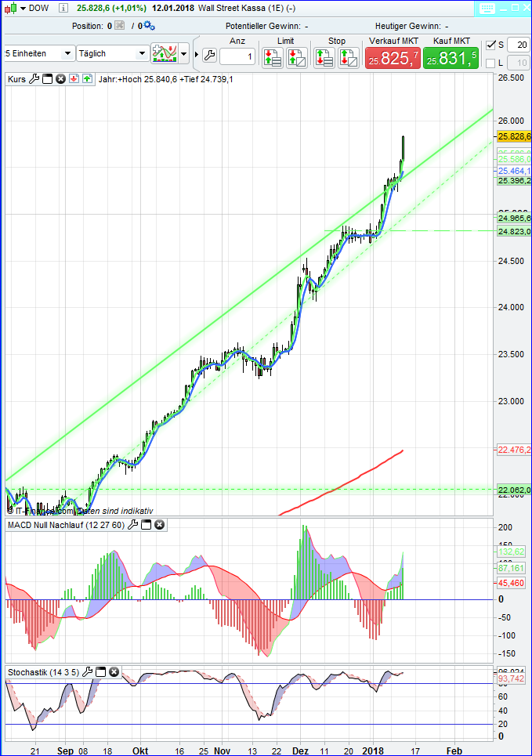The image size is (532, 756).
Task: Click the red down-arrow icon beside Kurs
Action: tap(73, 79)
